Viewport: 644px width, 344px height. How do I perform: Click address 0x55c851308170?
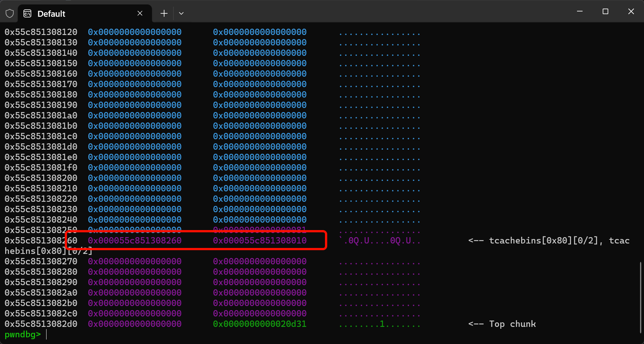pyautogui.click(x=41, y=84)
